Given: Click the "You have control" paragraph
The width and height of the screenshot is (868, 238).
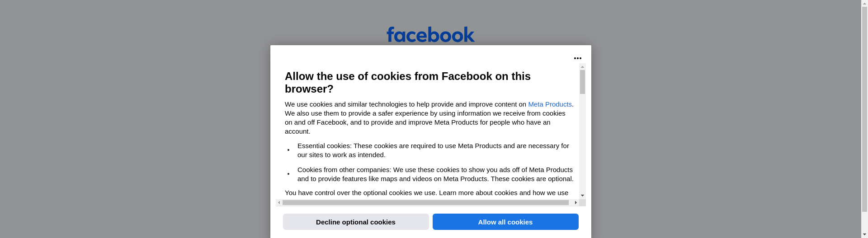Looking at the screenshot, I should 426,193.
